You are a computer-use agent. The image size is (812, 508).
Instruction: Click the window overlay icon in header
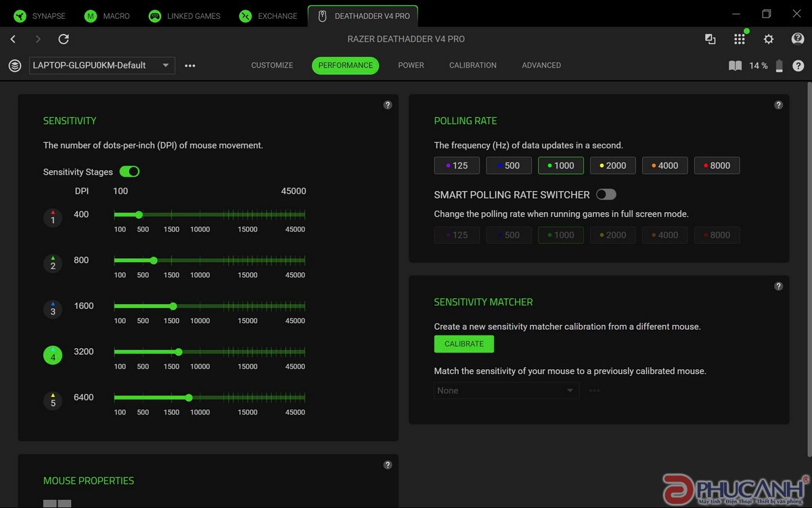(x=710, y=39)
